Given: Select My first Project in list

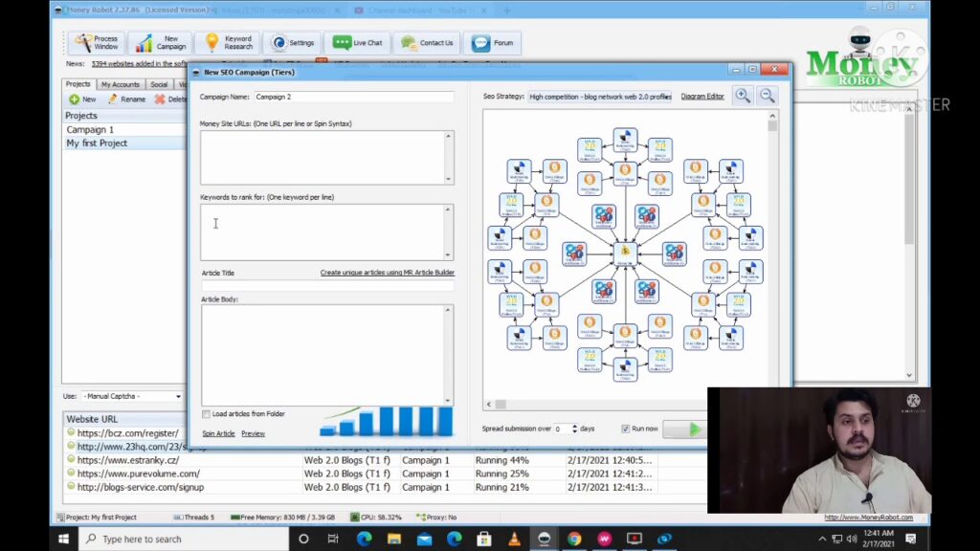Looking at the screenshot, I should (x=123, y=143).
